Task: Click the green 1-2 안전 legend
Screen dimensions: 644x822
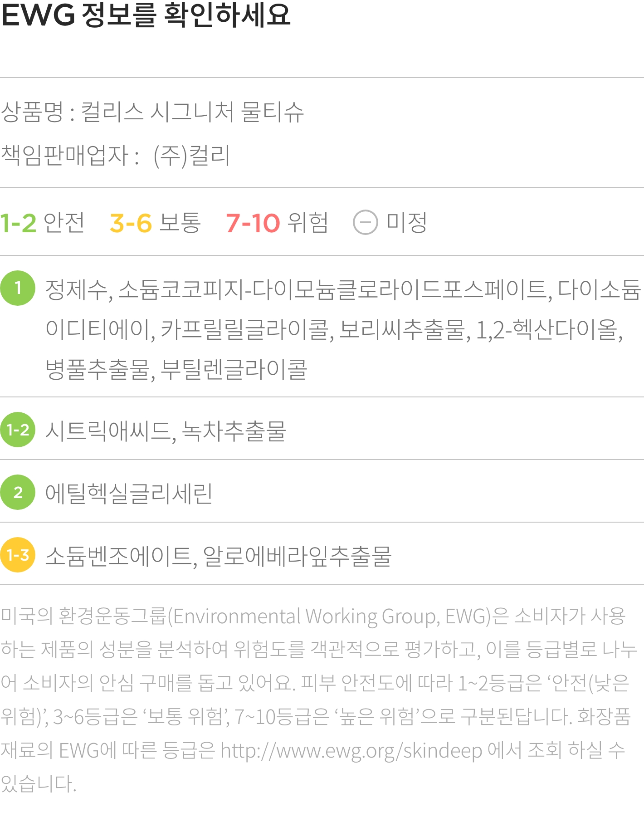Action: point(42,223)
